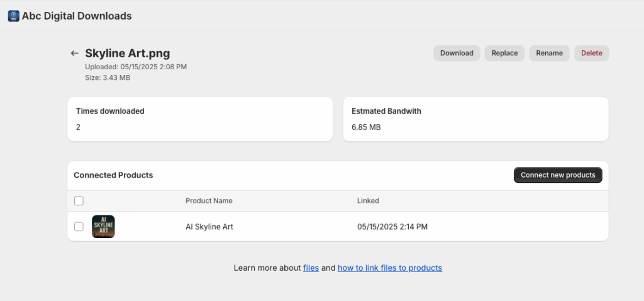Click the Connected Products heading
Viewport: 644px width, 301px height.
(x=113, y=175)
